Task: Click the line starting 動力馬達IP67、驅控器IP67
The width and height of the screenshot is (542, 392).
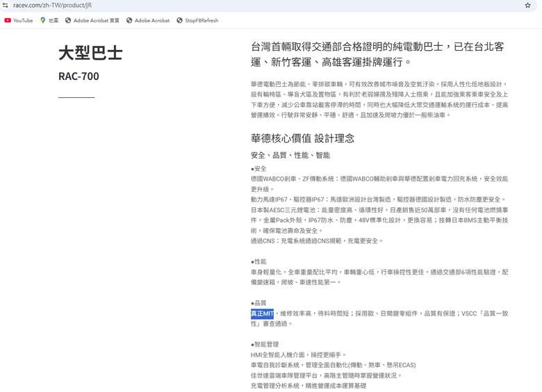Action: tap(379, 199)
